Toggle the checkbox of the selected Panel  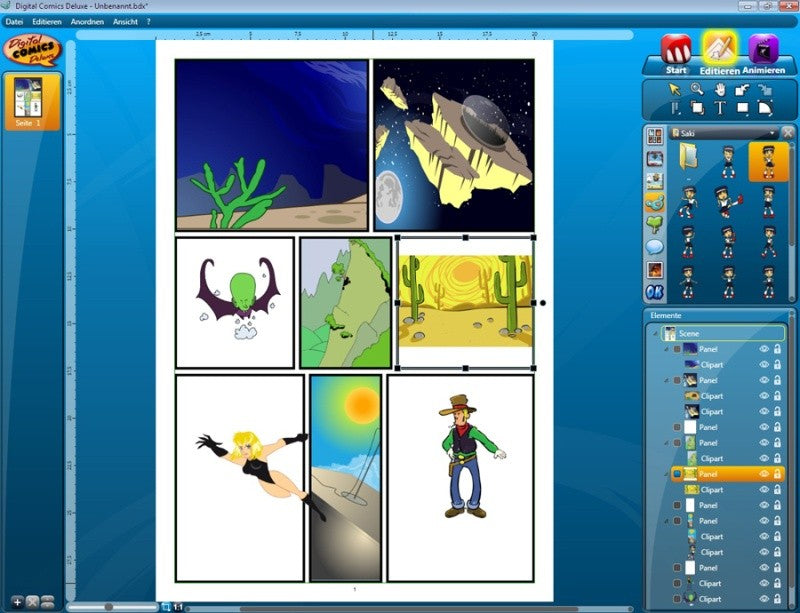click(x=677, y=474)
